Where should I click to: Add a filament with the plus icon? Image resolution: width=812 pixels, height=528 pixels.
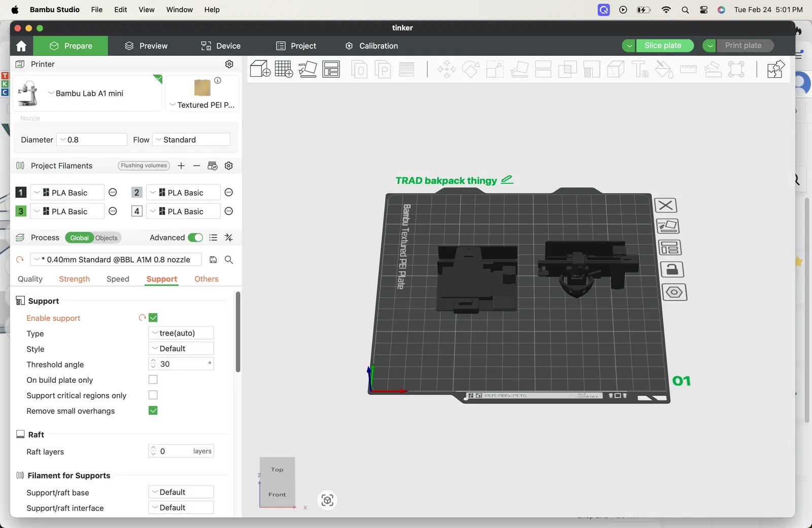pyautogui.click(x=181, y=166)
